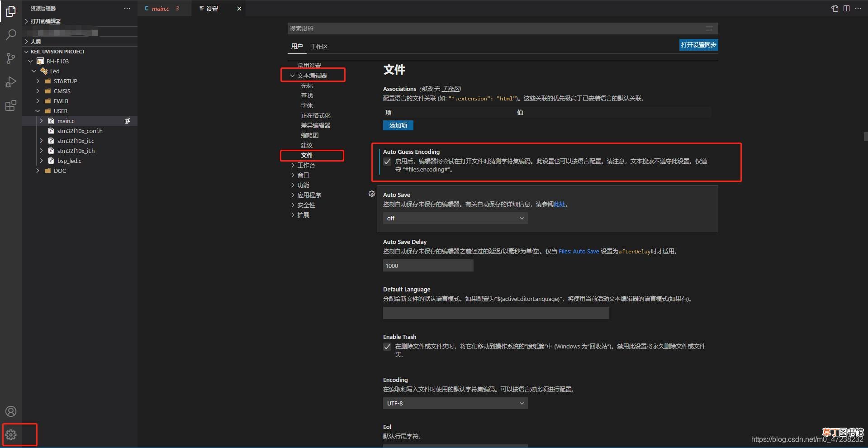
Task: Expand the 窗口 settings category
Action: pos(293,175)
